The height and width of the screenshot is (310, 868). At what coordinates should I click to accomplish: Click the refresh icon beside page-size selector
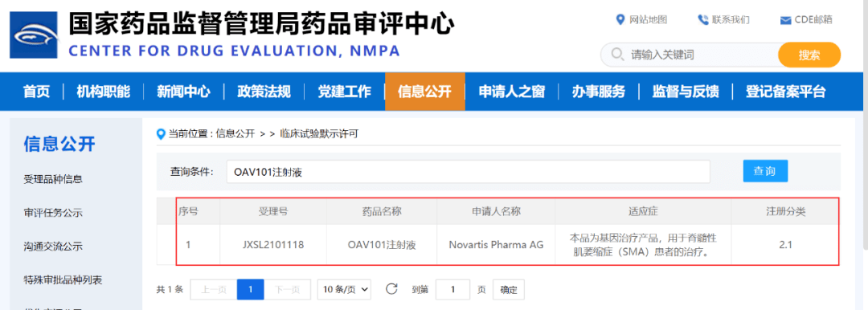(391, 289)
